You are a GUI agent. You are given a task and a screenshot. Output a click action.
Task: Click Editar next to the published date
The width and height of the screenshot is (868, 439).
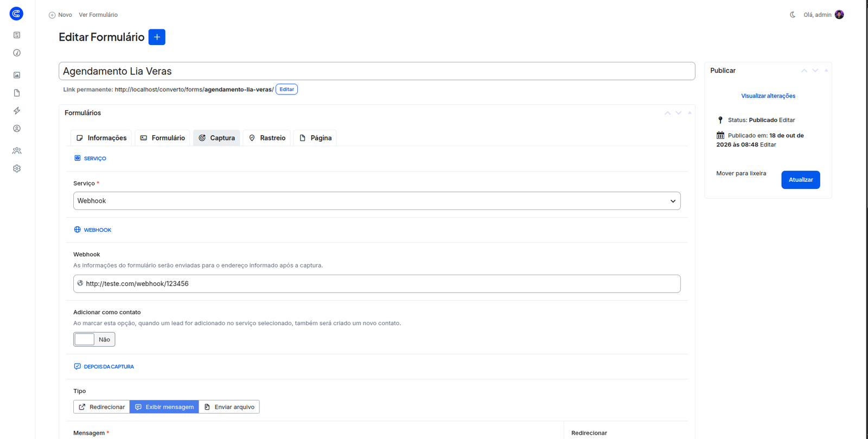click(x=768, y=145)
